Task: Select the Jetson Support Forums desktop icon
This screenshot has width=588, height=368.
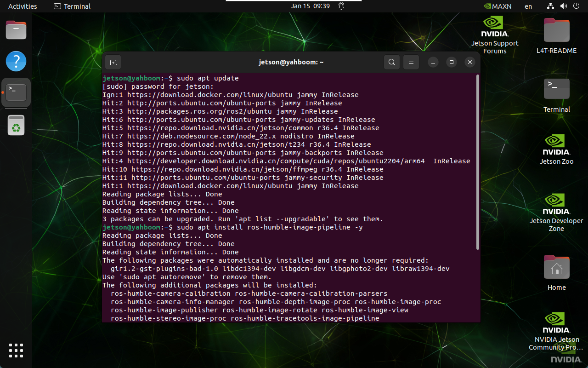Action: [x=495, y=35]
